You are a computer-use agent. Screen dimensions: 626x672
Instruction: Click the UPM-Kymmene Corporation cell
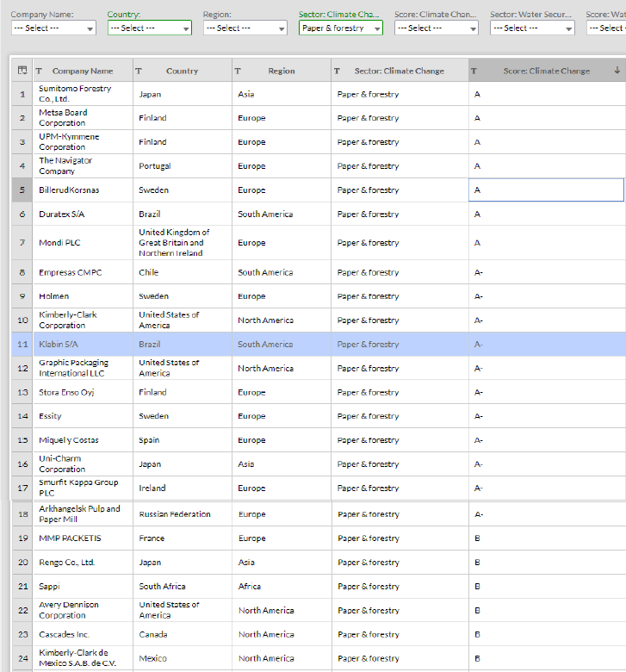click(84, 142)
